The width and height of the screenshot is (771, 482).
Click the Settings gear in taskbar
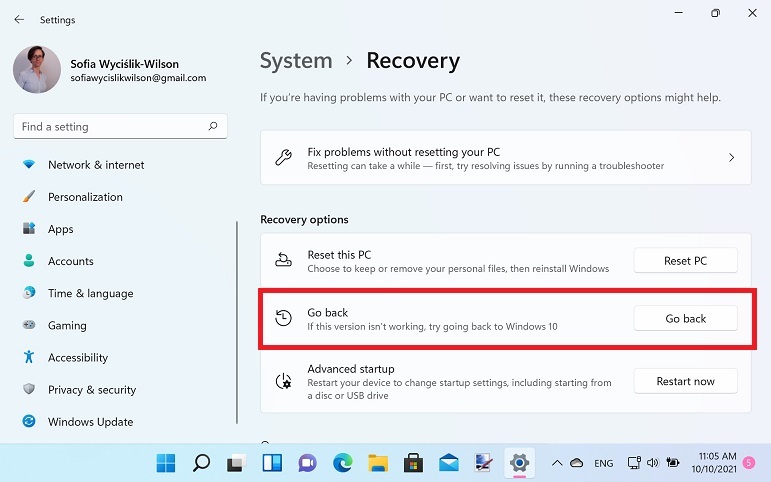click(519, 463)
